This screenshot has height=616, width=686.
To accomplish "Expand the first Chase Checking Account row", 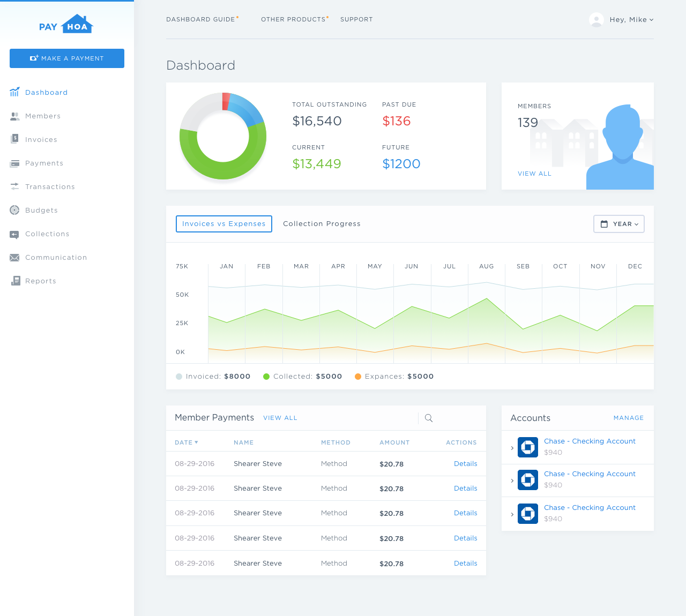I will (512, 448).
